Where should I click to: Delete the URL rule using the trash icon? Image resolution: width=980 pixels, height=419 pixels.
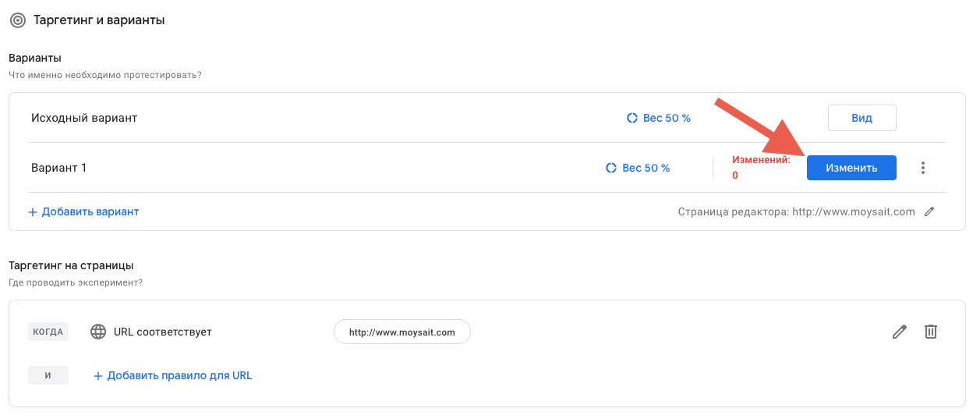pos(930,332)
